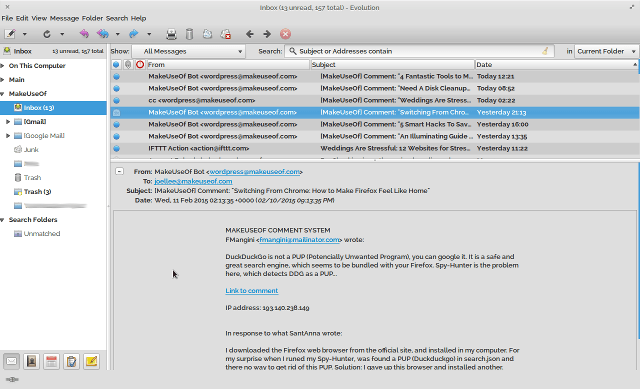Click the wordpress@makeuseof.com sender link
The height and width of the screenshot is (389, 640).
pyautogui.click(x=255, y=172)
